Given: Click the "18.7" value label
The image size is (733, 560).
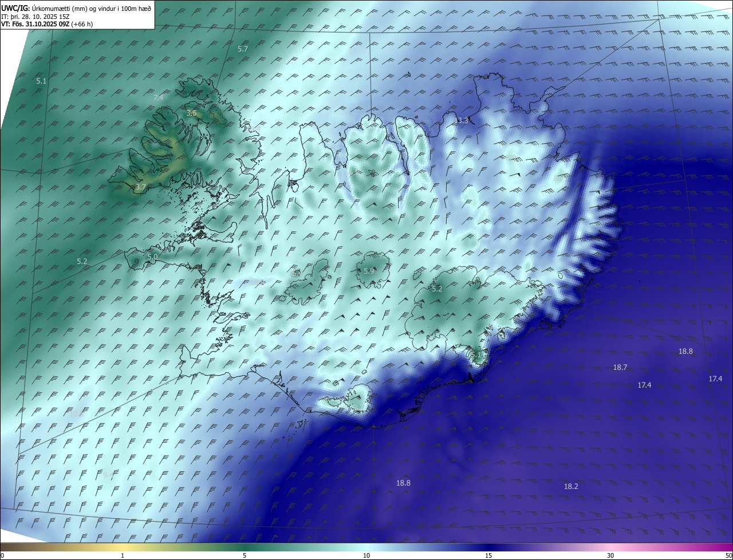Looking at the screenshot, I should coord(620,367).
